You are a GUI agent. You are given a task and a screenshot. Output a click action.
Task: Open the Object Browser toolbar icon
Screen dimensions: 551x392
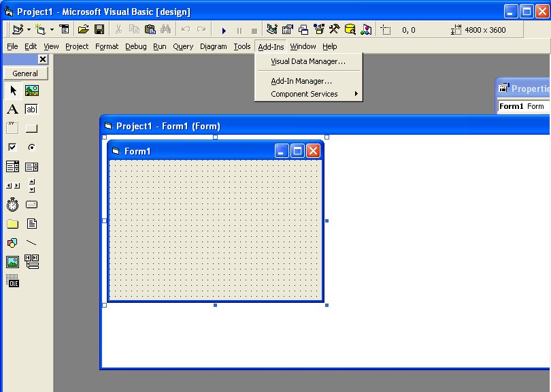(x=319, y=29)
